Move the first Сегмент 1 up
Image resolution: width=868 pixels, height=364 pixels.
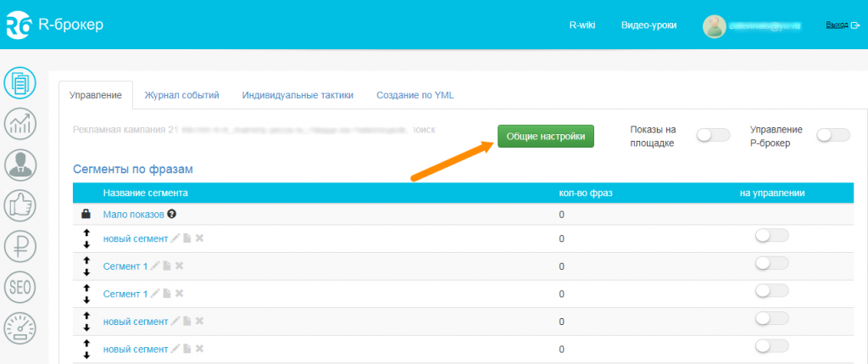pyautogui.click(x=86, y=260)
